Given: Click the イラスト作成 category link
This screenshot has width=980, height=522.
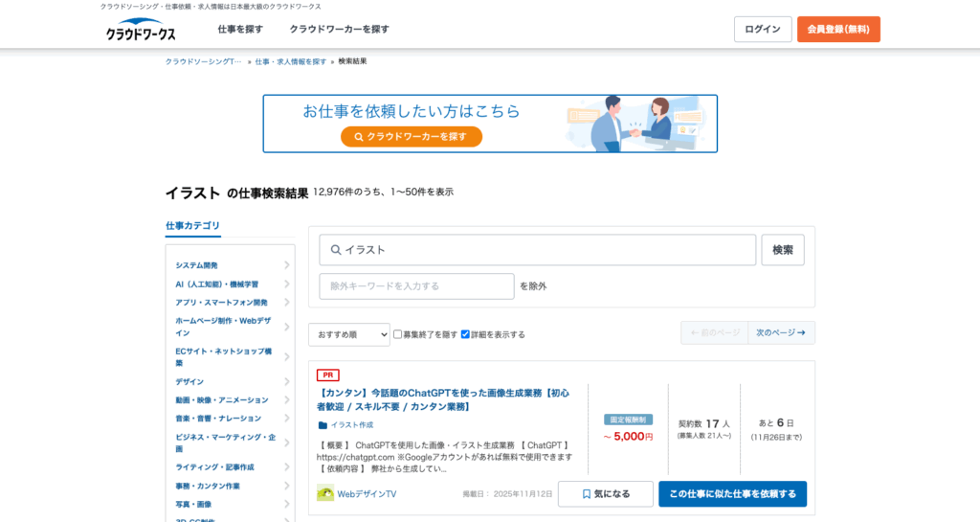Looking at the screenshot, I should click(352, 425).
